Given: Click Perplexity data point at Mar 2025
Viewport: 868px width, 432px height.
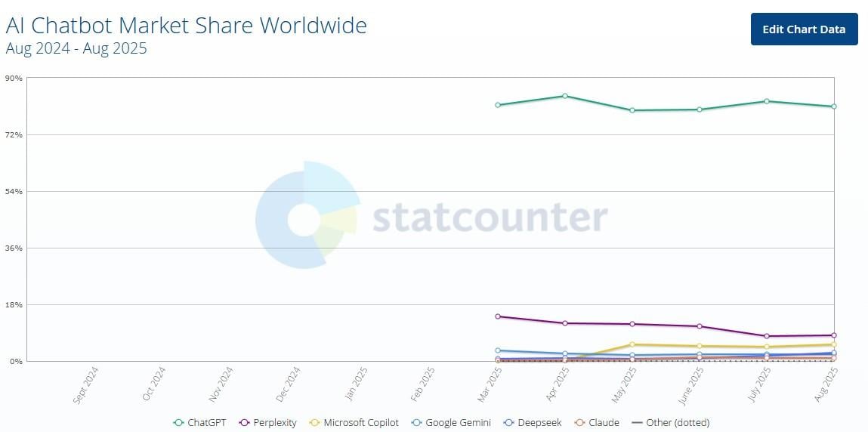Looking at the screenshot, I should point(498,316).
